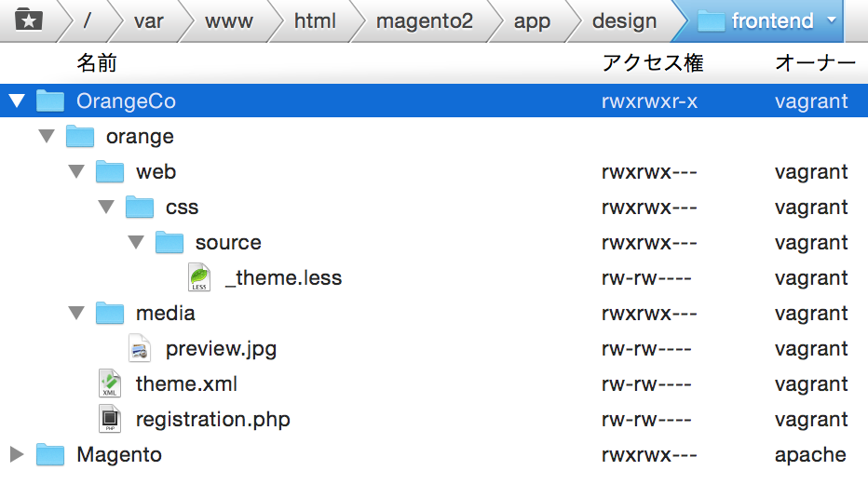Click the frontend folder icon in breadcrumb

pyautogui.click(x=711, y=21)
